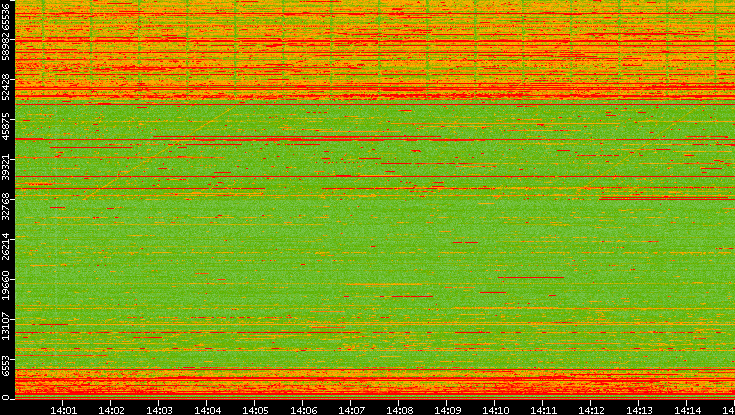The image size is (735, 415).
Task: Click the 13107 vertical axis label
Action: coord(7,325)
